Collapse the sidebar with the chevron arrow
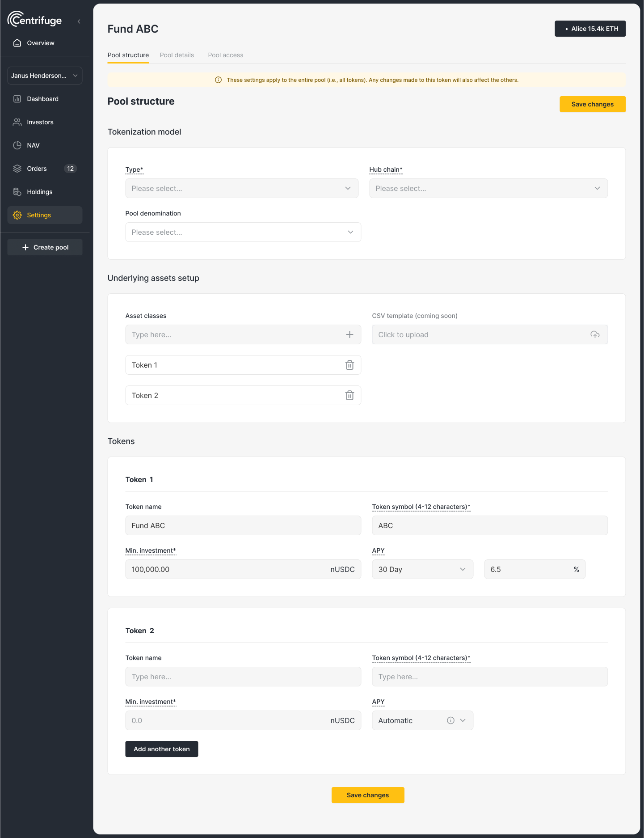This screenshot has width=644, height=838. click(x=79, y=21)
